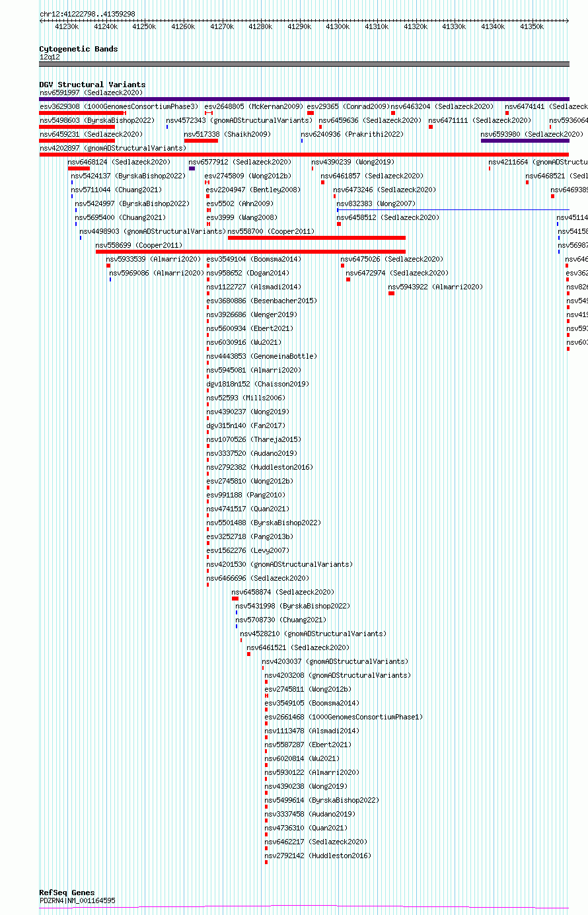
Task: Open esv3549104 (Boomsma2014) variant
Action: [254, 259]
